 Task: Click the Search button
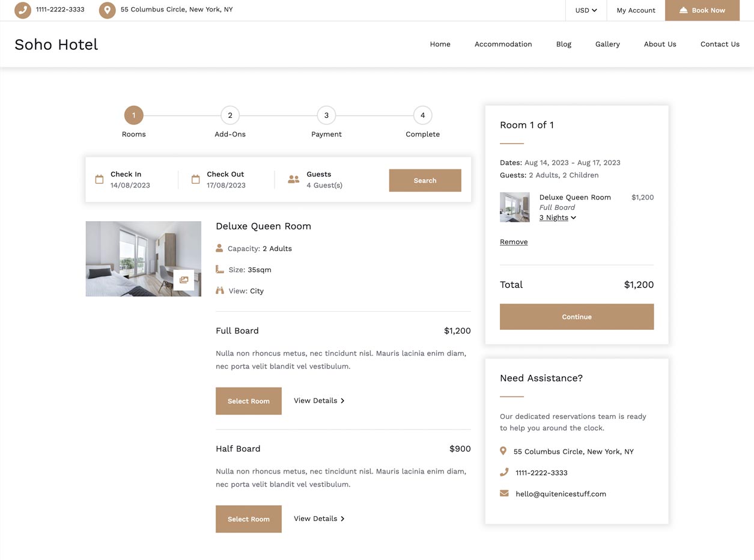click(x=425, y=180)
